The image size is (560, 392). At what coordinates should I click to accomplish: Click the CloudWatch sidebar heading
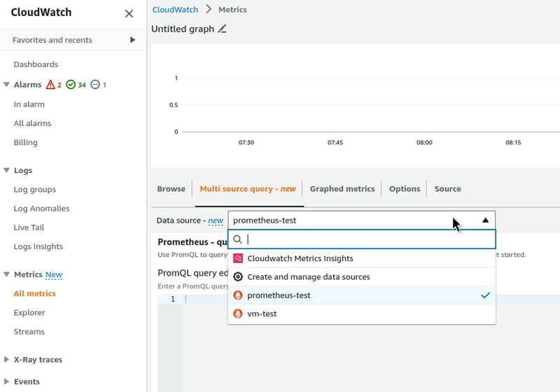point(41,12)
